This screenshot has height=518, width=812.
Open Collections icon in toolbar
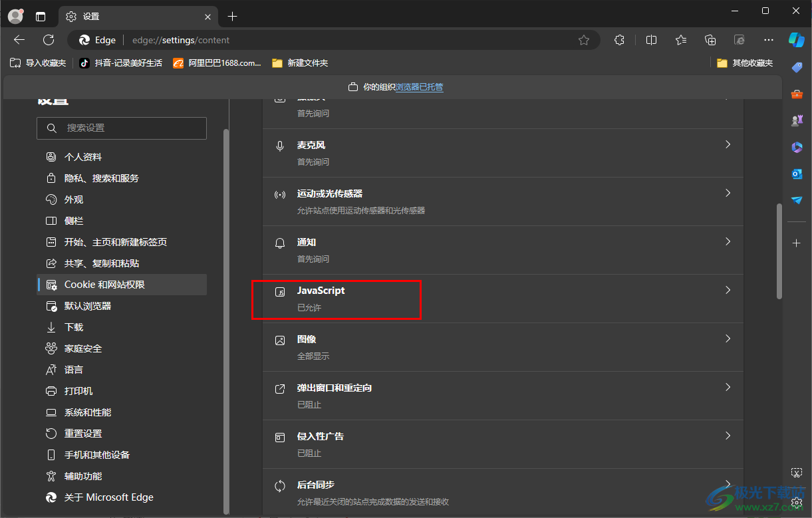pyautogui.click(x=710, y=40)
